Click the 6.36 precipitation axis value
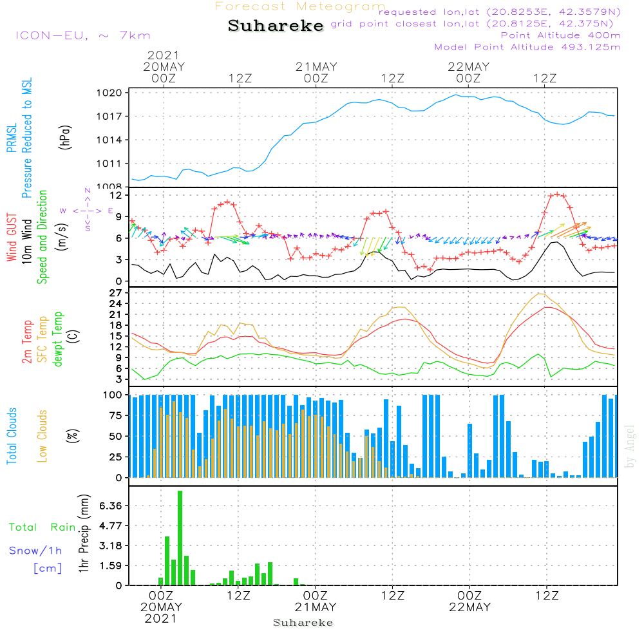Screen dimensions: 644x644 111,506
